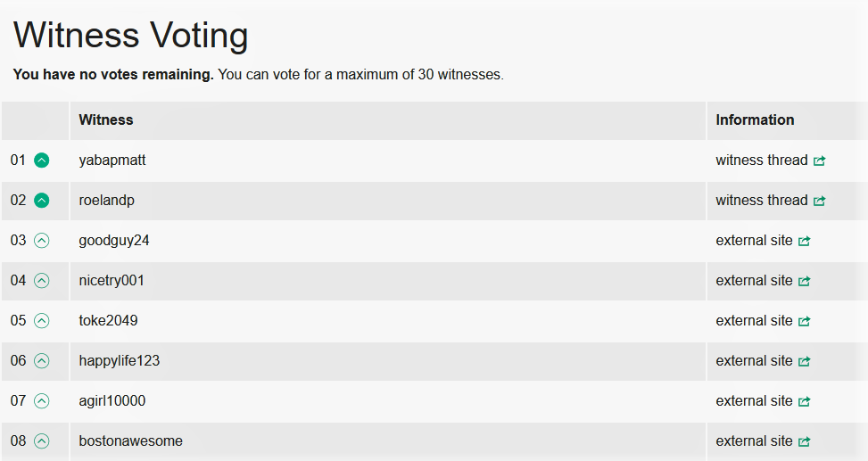868x461 pixels.
Task: Upvote witness goodguy24
Action: pos(41,241)
